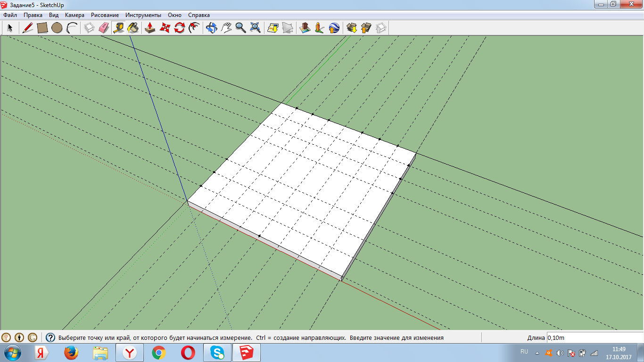Click the RU language indicator

pyautogui.click(x=524, y=352)
